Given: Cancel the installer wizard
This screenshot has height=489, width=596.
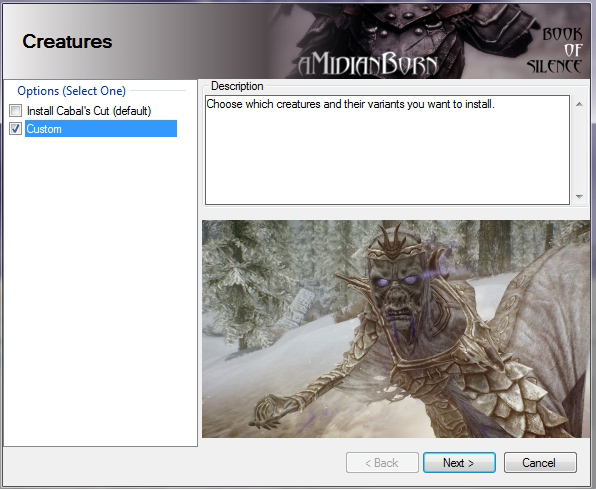Looking at the screenshot, I should pyautogui.click(x=540, y=462).
